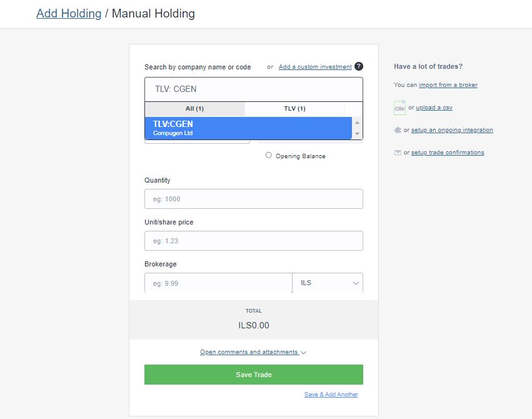Switch to the All (1) tab
The height and width of the screenshot is (419, 532).
195,108
